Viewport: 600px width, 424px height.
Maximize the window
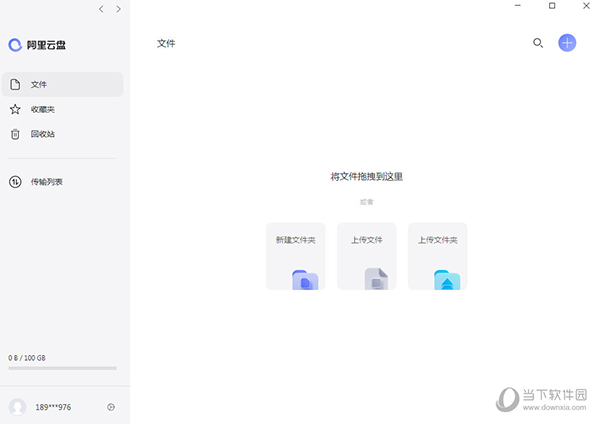pos(552,6)
